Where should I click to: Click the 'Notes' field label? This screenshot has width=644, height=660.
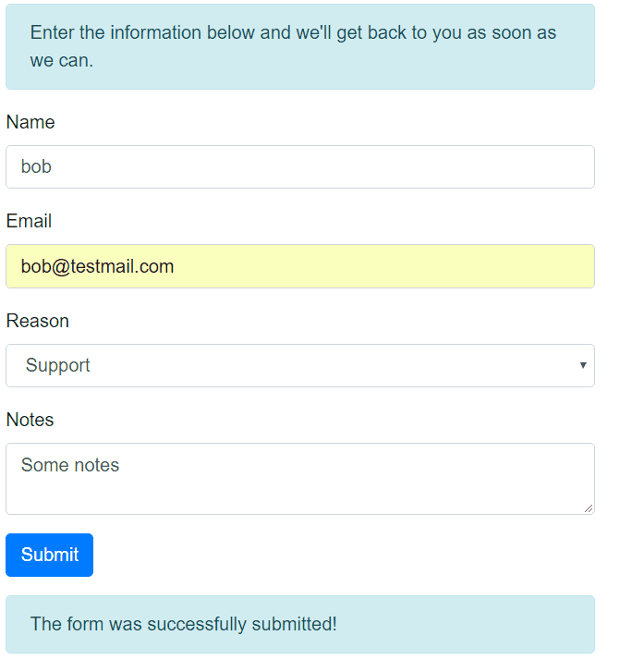click(x=30, y=420)
